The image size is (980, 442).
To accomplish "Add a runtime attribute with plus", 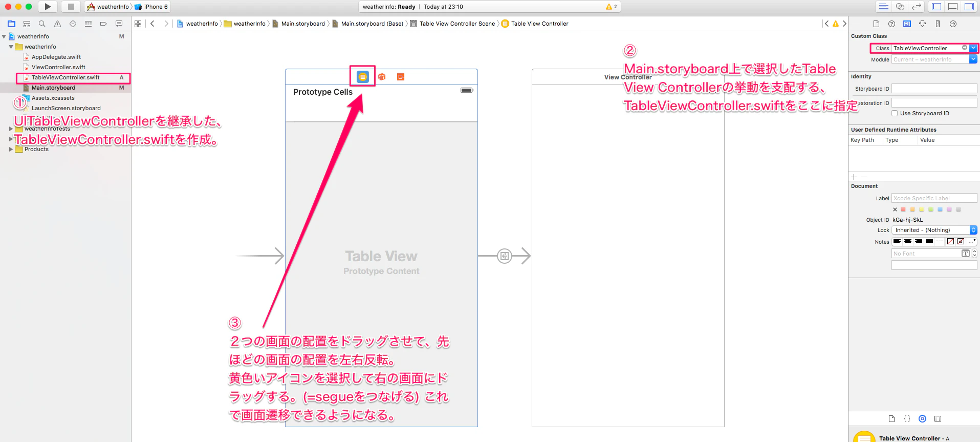I will point(854,177).
